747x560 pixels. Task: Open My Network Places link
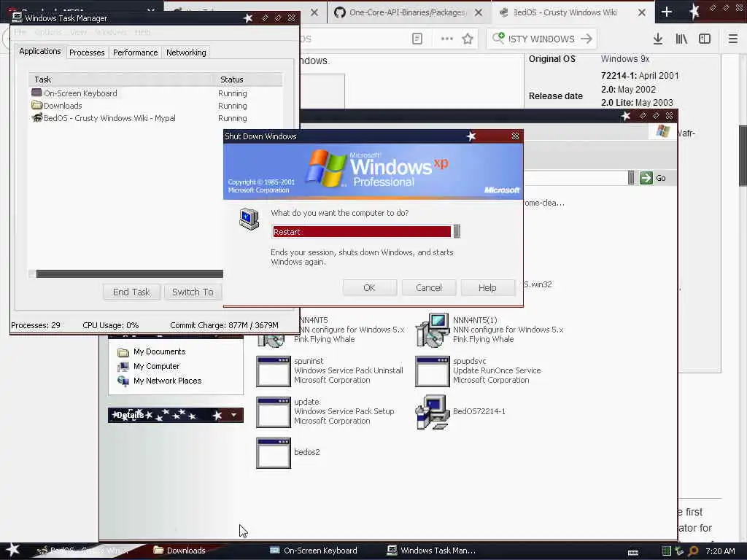(x=167, y=381)
